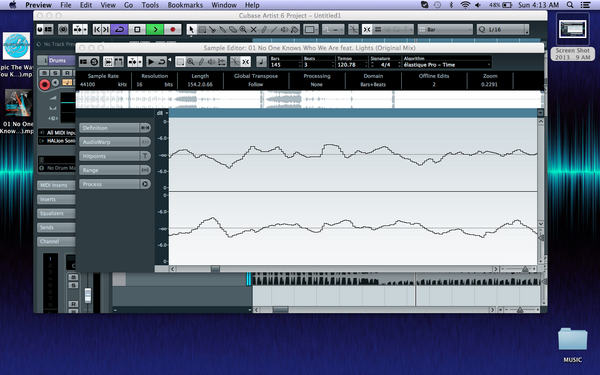Toggle Show Regions button in Sample Editor
600x375 pixels.
pos(119,62)
